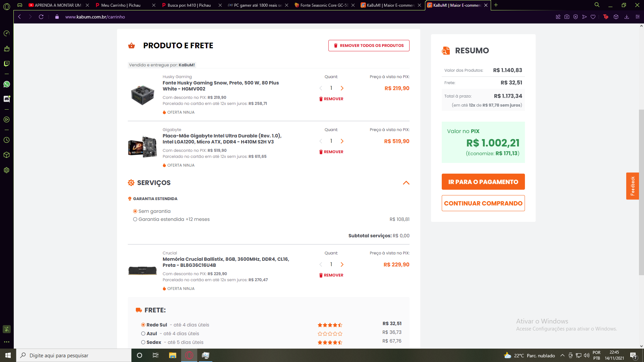Decrease quantity of Husky Gaming power supply

pos(321,88)
